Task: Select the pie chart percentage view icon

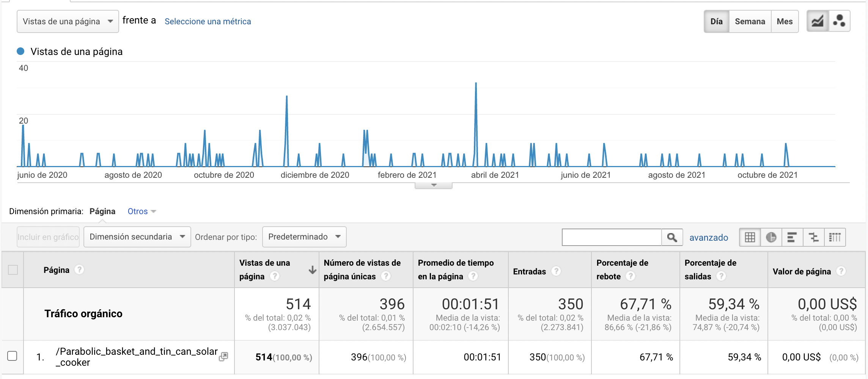Action: coord(771,237)
